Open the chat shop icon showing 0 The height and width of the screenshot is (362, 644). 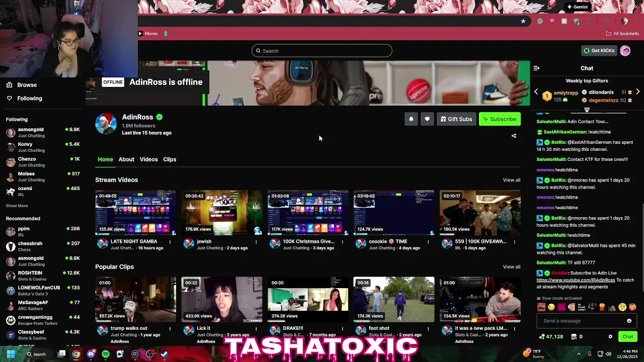click(x=574, y=337)
